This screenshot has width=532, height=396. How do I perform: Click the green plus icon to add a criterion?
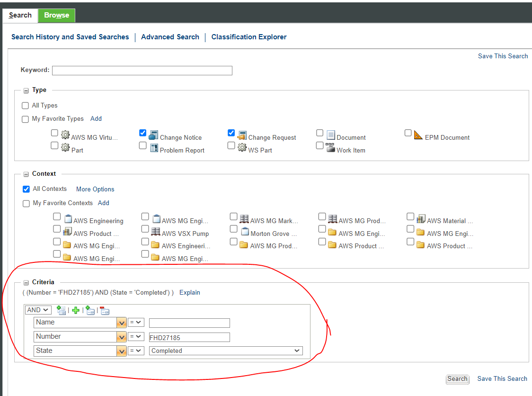pos(76,310)
